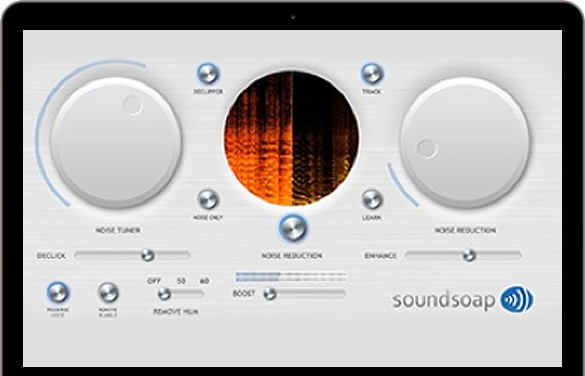Toggle the Noise Only button
This screenshot has height=376, width=585.
[x=208, y=200]
